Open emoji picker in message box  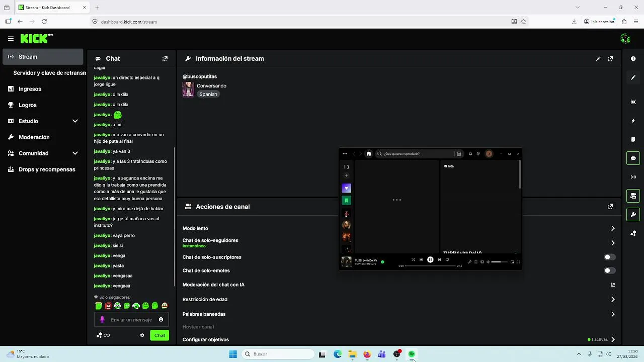161,319
